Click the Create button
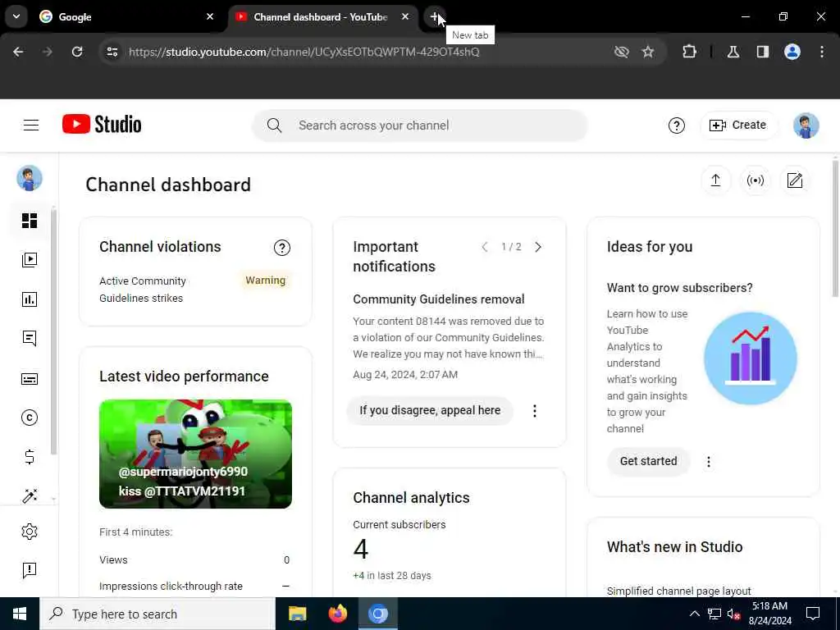 pos(737,125)
